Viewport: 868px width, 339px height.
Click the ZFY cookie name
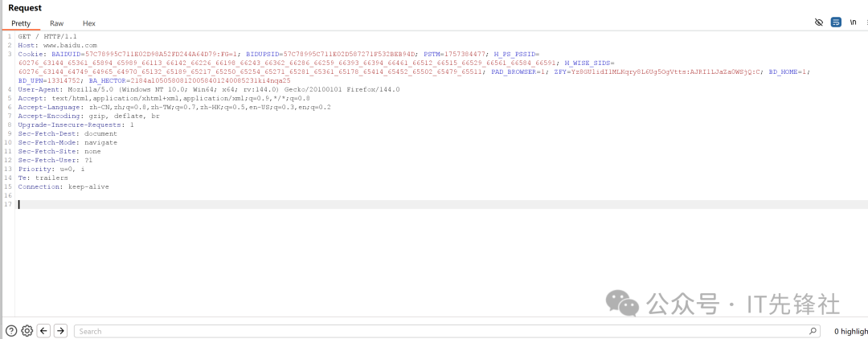coord(560,71)
